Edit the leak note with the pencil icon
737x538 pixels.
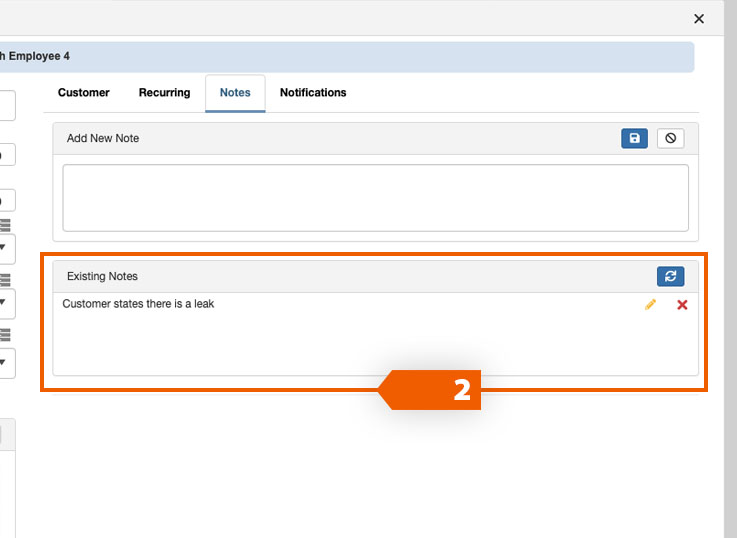tap(650, 304)
